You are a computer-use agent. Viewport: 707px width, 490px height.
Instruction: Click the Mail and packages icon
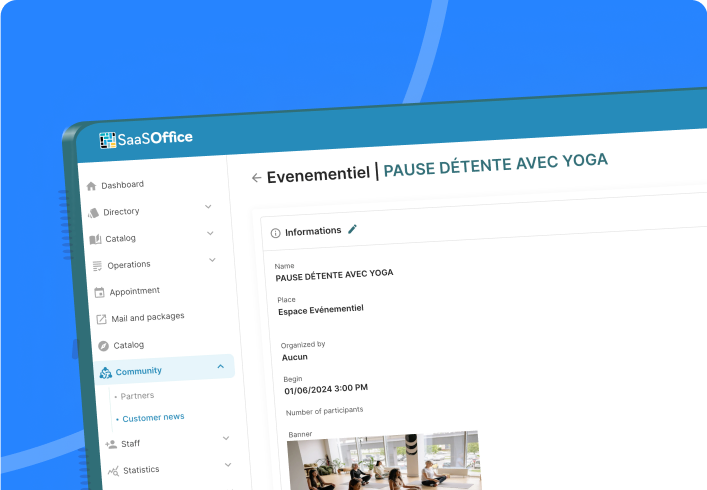101,319
